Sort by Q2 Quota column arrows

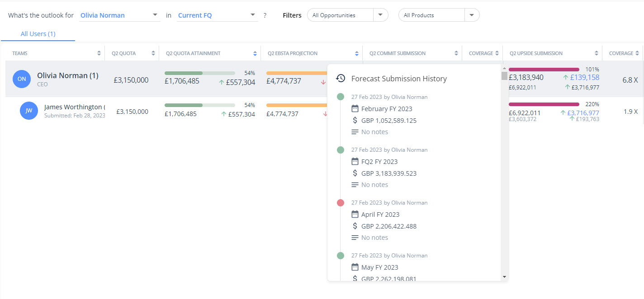point(153,53)
